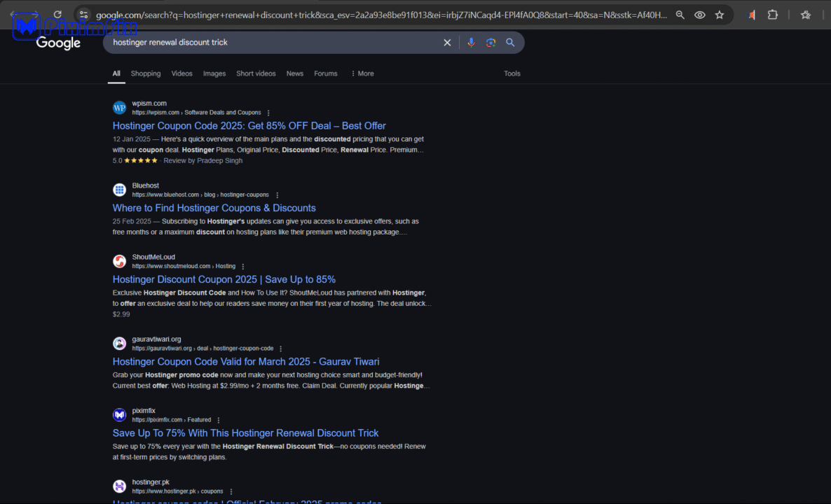This screenshot has height=504, width=831.
Task: Start voice search with the microphone icon
Action: (471, 43)
